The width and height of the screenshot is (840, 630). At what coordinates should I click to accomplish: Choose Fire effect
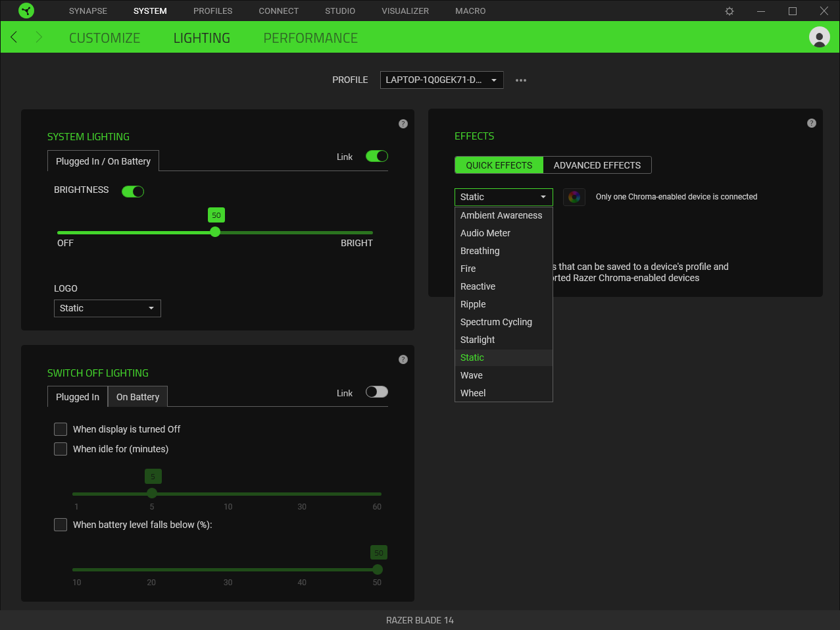tap(504, 269)
